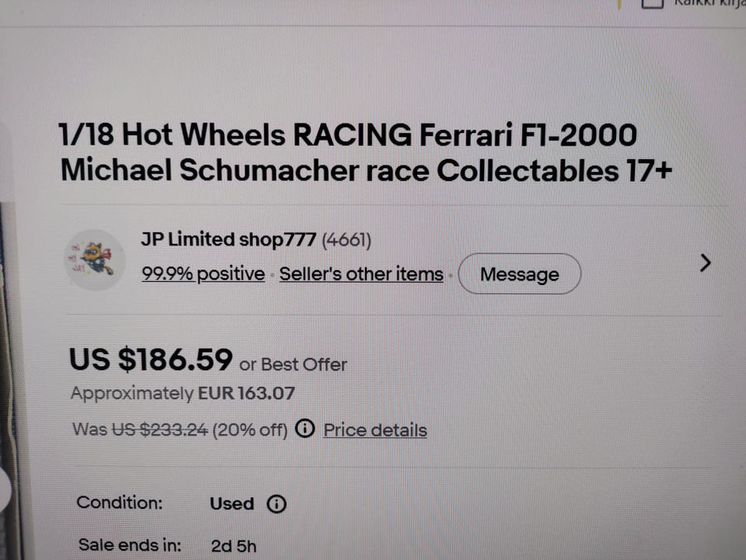
Task: Open the JP Limited shop777 seller profile
Action: coord(228,238)
